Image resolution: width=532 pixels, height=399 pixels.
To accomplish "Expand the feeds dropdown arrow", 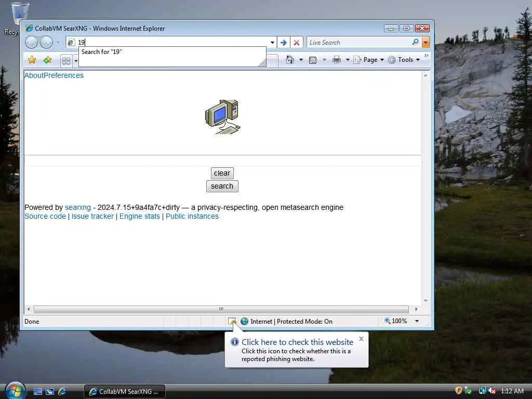I will [324, 60].
